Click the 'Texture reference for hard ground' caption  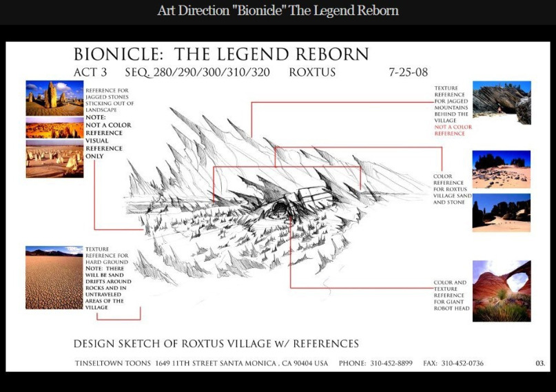pyautogui.click(x=107, y=256)
